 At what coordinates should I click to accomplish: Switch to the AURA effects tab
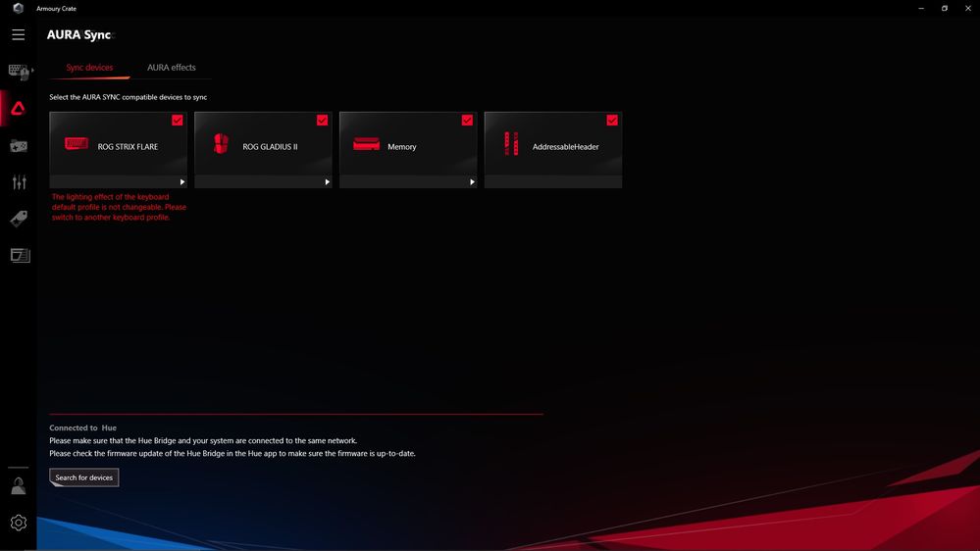tap(172, 68)
